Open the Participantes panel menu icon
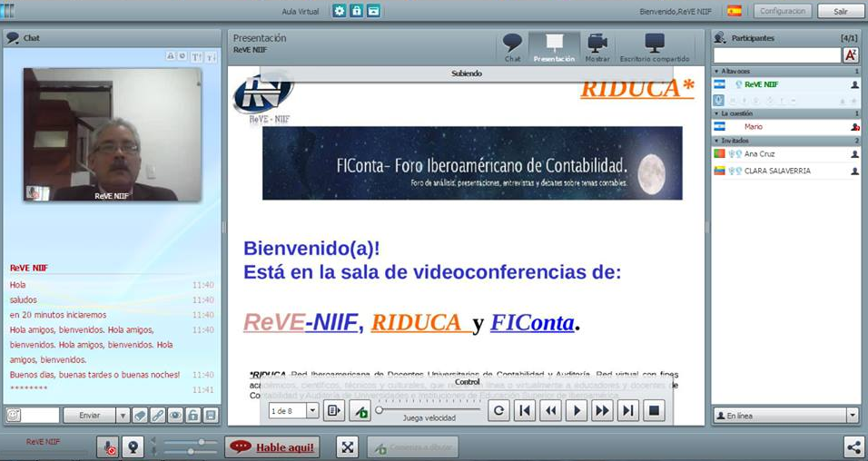Screen dimensions: 868x461 click(720, 37)
